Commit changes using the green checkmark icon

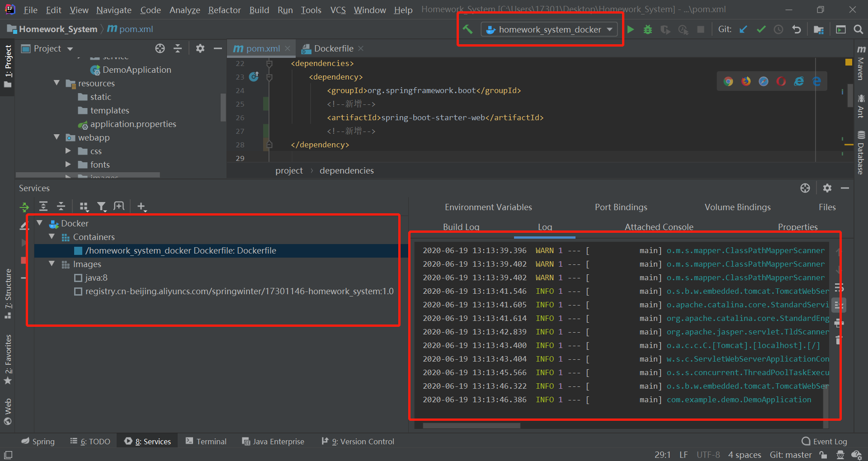[x=761, y=29]
